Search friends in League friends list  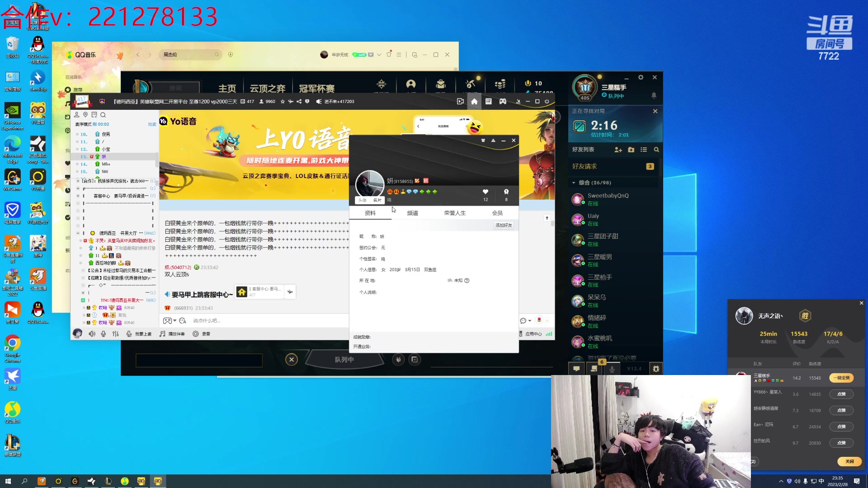pyautogui.click(x=656, y=150)
